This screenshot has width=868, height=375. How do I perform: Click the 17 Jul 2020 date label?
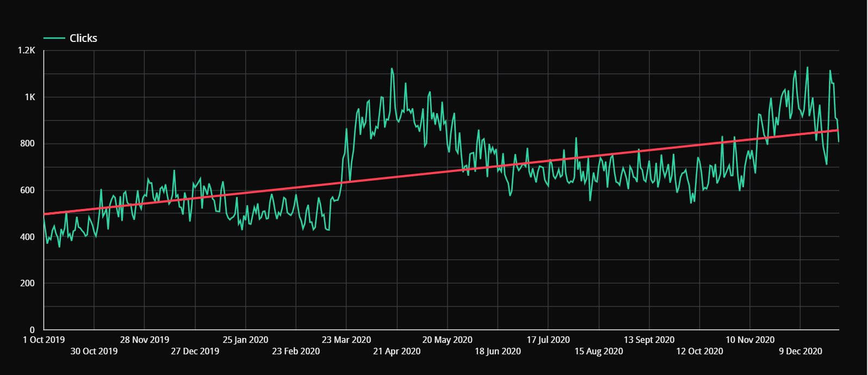pos(548,340)
